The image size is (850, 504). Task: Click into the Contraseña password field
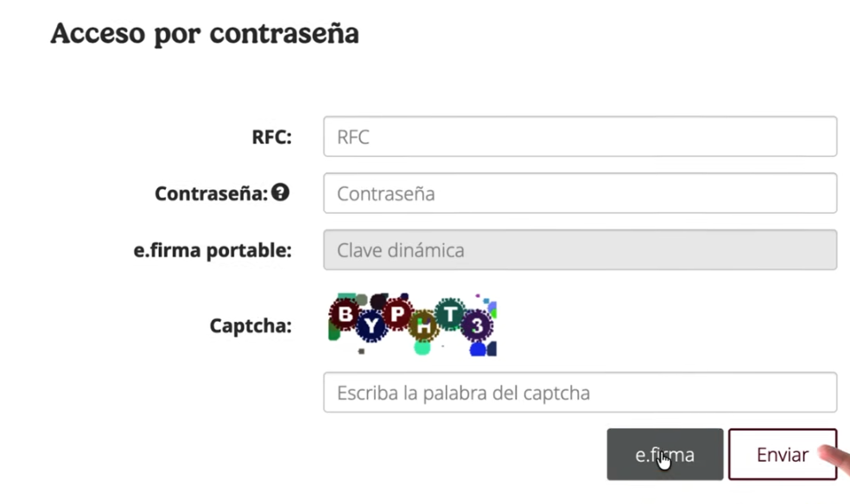pyautogui.click(x=580, y=193)
